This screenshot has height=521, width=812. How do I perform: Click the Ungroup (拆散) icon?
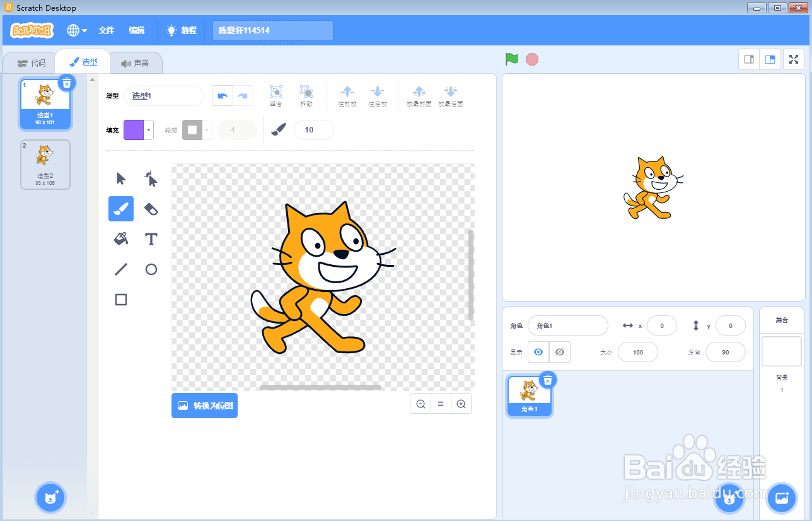[x=306, y=96]
